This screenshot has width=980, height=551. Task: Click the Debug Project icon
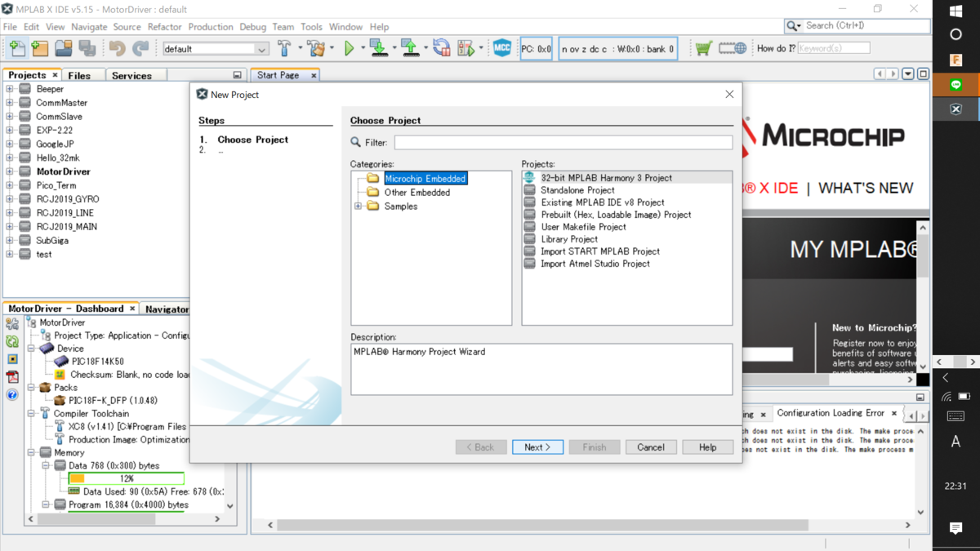coord(466,49)
